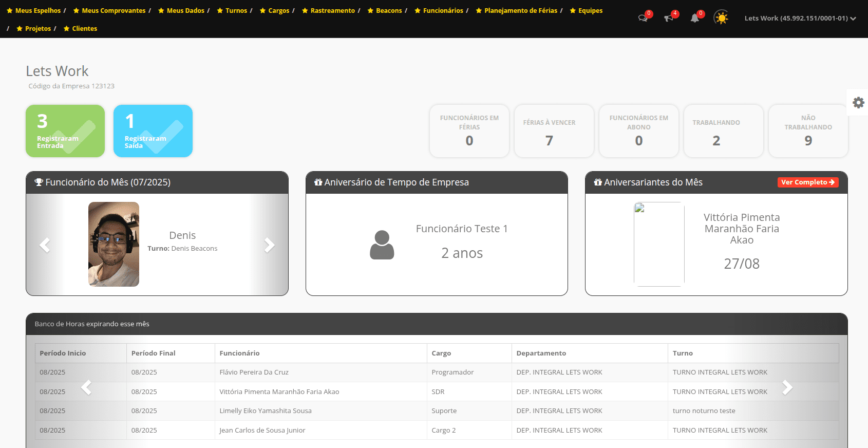Go to previous employee of the month
Viewport: 868px width, 448px height.
(x=45, y=245)
